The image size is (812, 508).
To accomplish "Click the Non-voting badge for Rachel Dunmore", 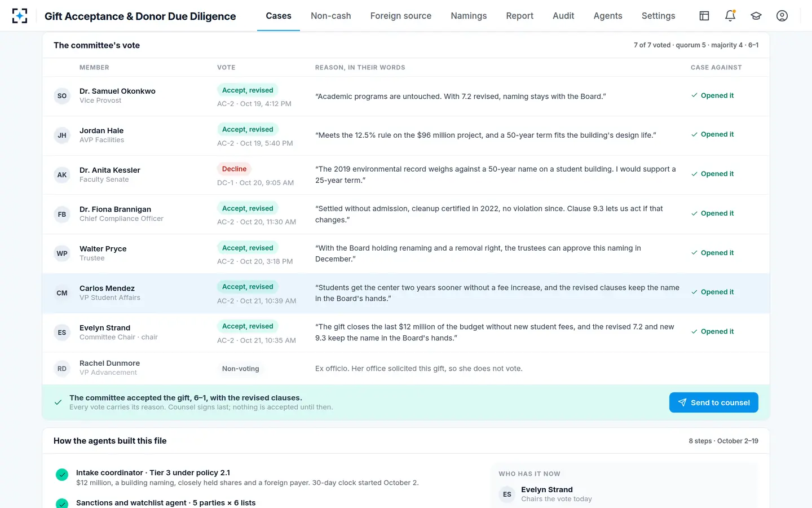I will pos(241,369).
